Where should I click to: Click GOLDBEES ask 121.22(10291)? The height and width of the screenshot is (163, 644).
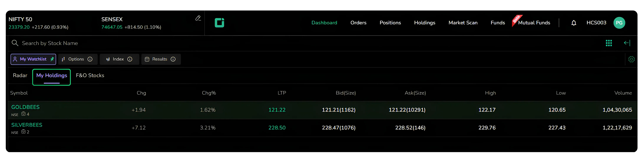point(407,110)
